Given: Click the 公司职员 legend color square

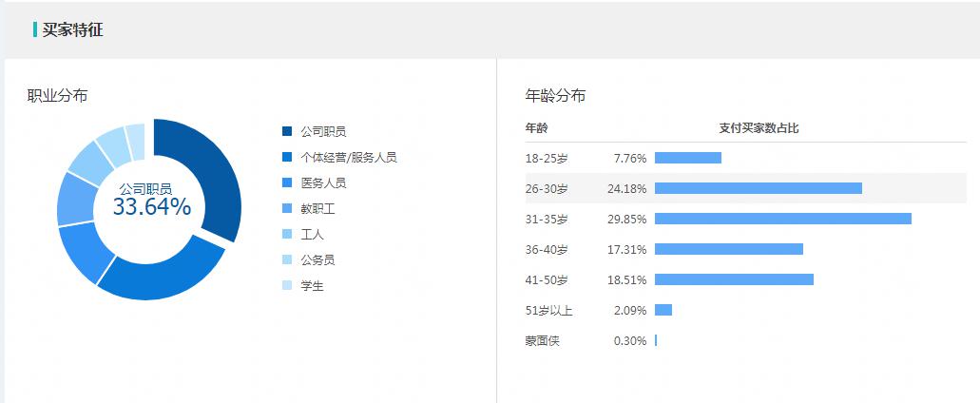Looking at the screenshot, I should [287, 131].
